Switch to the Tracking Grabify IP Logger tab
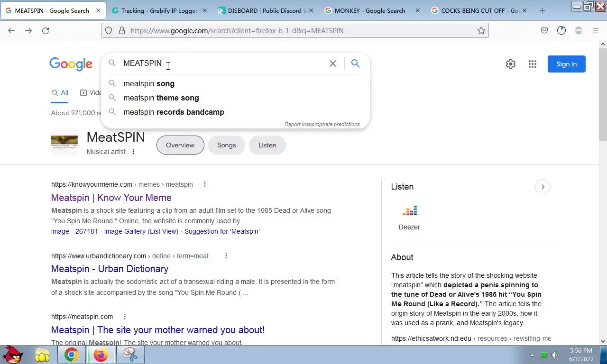607x364 pixels. (158, 10)
